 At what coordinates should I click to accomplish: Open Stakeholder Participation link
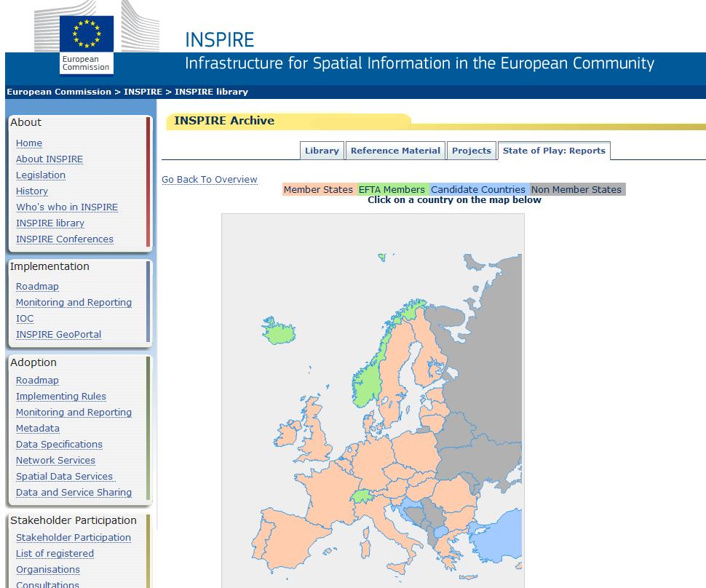click(x=74, y=538)
